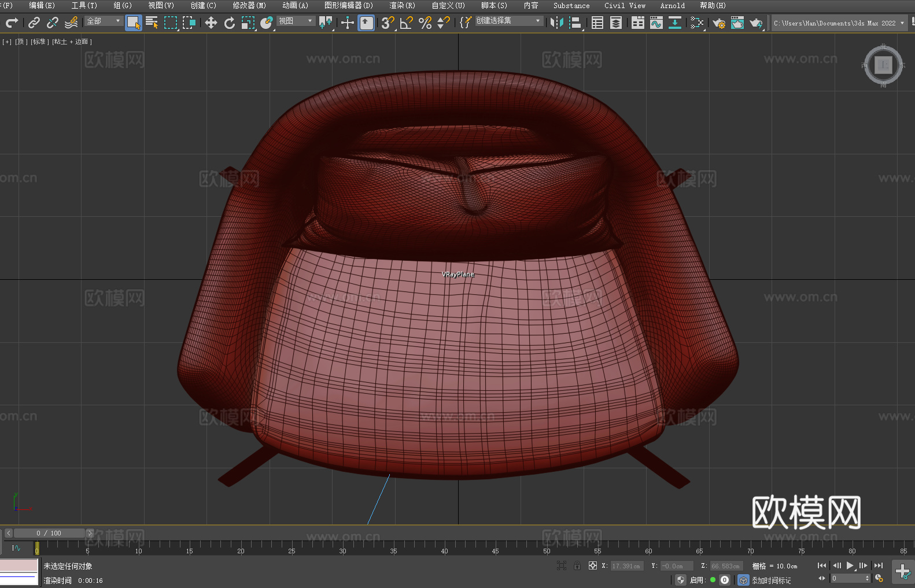Select the Scale tool

248,23
